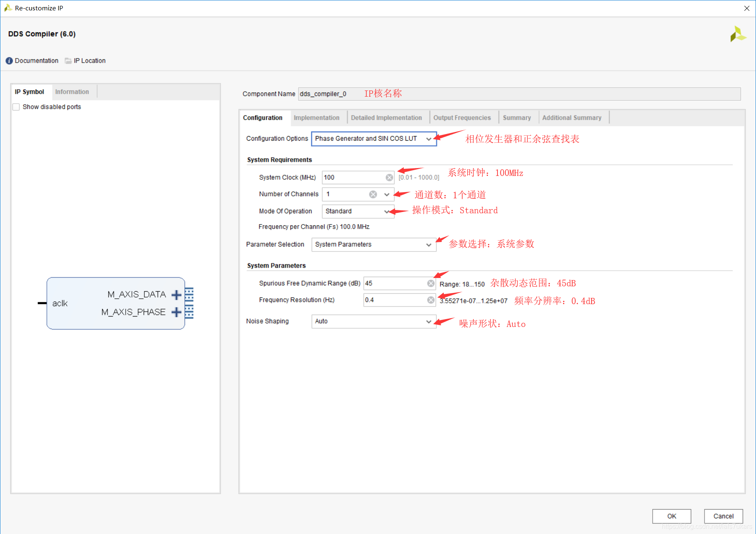Switch to the Output Frequencies tab
Screen dimensions: 756x534
pos(462,118)
